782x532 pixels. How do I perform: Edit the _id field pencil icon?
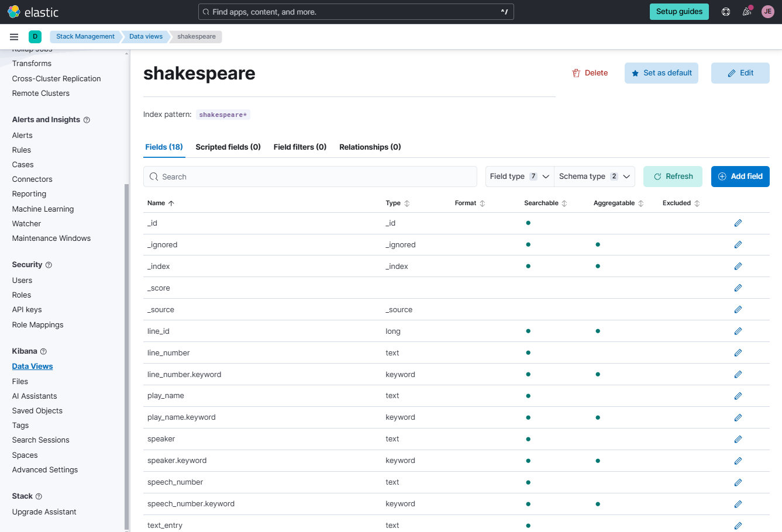[738, 223]
